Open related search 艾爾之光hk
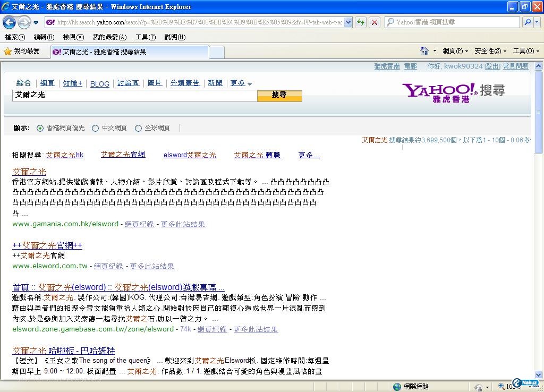Viewport: 544px width, 392px height. click(x=64, y=155)
